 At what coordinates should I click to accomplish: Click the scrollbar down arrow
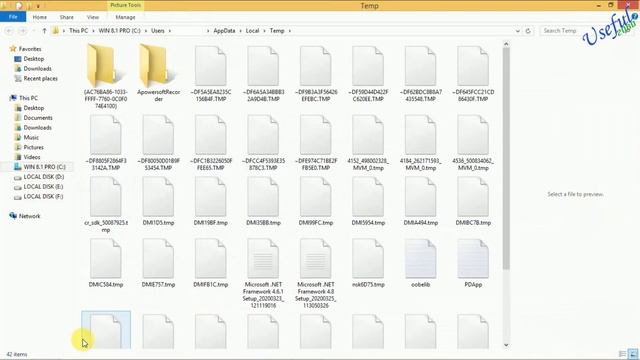506,345
